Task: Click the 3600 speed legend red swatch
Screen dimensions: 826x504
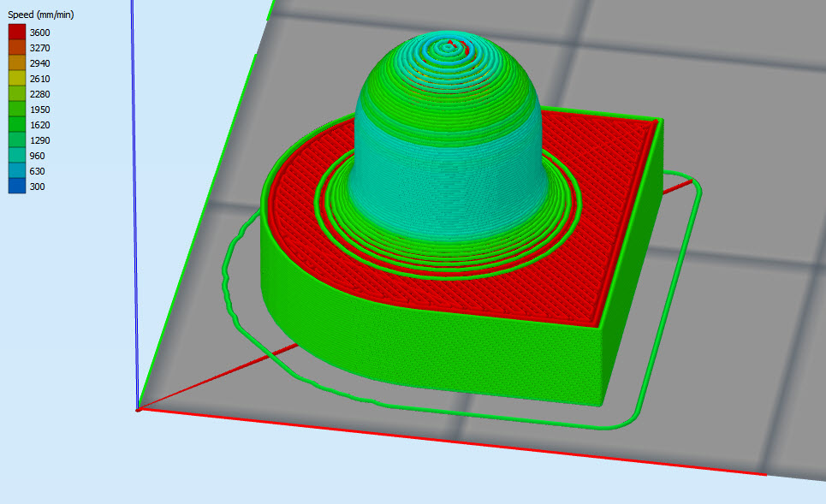Action: pos(17,33)
